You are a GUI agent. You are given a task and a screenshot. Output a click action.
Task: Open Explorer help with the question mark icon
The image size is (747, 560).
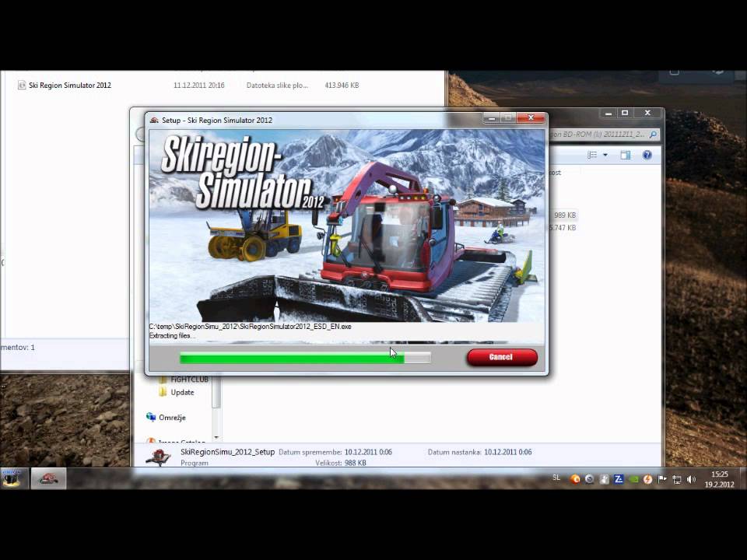tap(647, 156)
